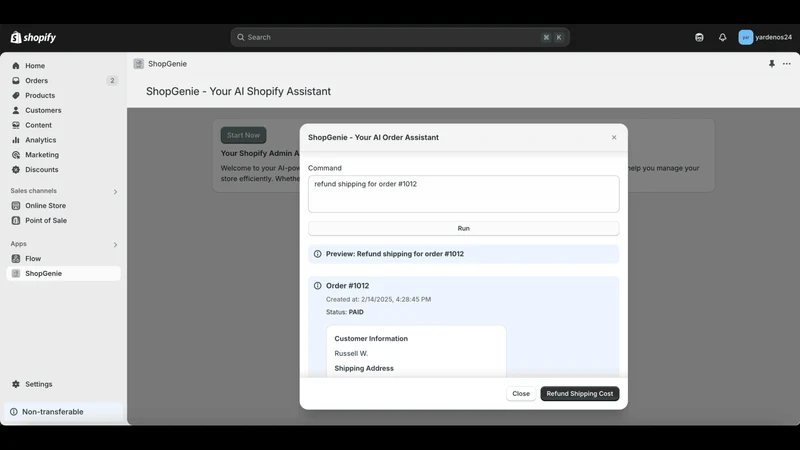
Task: Click the Orders count badge 2
Action: (x=112, y=81)
